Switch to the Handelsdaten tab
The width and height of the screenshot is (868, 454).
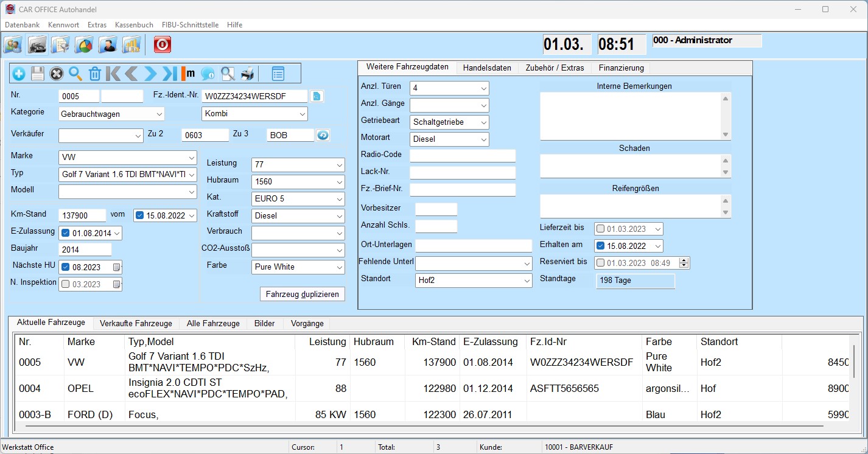pyautogui.click(x=487, y=68)
